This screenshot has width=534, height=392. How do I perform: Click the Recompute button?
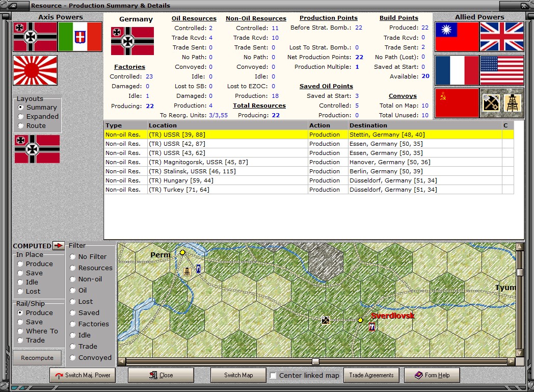(37, 358)
